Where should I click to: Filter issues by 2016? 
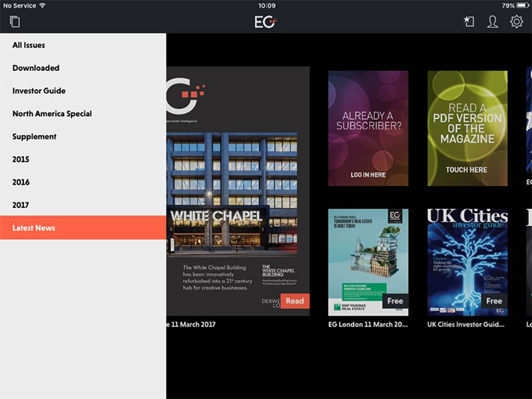click(83, 183)
